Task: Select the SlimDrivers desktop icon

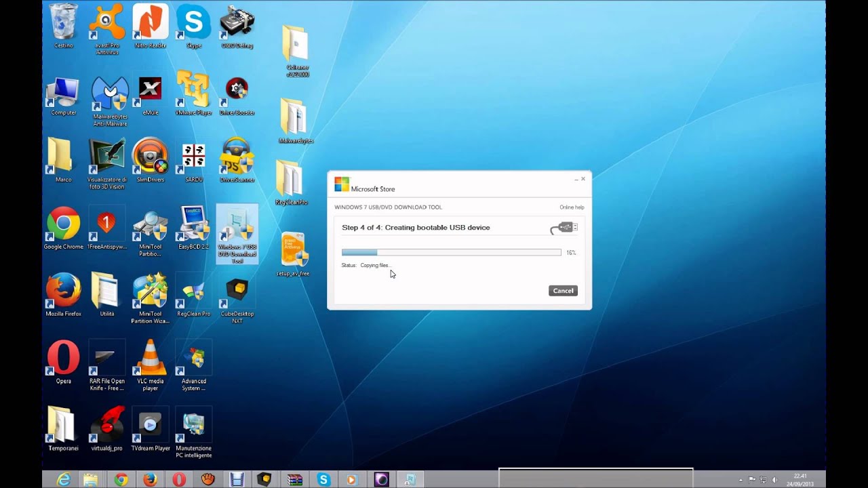Action: pyautogui.click(x=150, y=160)
